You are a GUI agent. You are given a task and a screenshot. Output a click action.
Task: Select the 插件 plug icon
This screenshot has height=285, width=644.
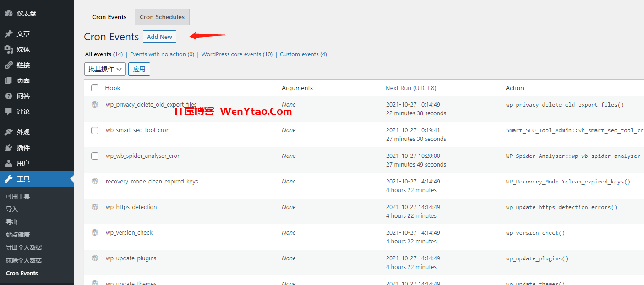9,148
